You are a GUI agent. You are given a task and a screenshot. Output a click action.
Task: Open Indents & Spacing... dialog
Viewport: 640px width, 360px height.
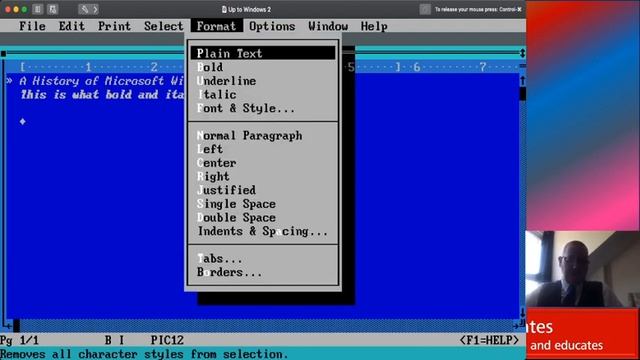(263, 231)
